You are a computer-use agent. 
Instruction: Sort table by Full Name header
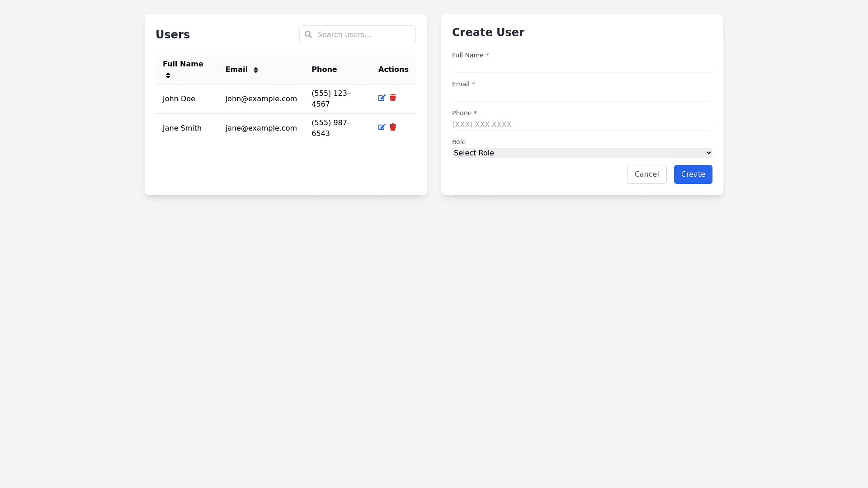(183, 64)
